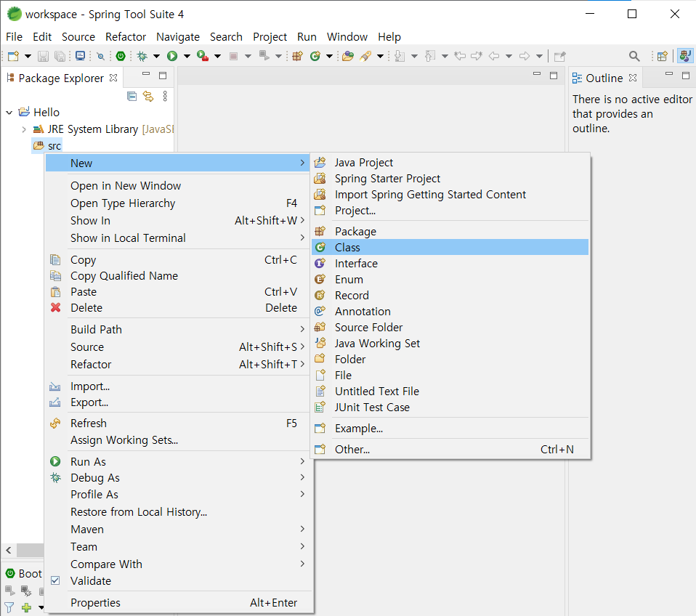Select the Java perspective icon at toolbar end
The width and height of the screenshot is (696, 616).
point(685,56)
